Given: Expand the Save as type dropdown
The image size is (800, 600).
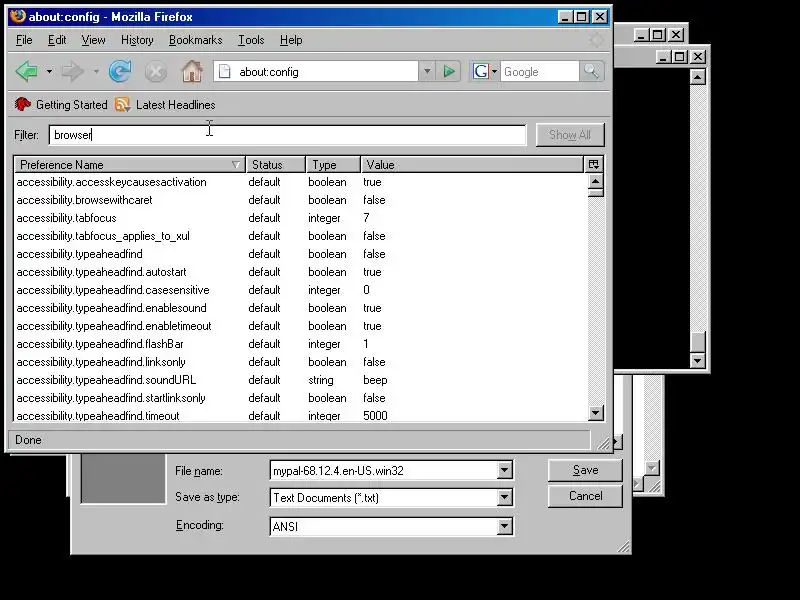Looking at the screenshot, I should (505, 497).
